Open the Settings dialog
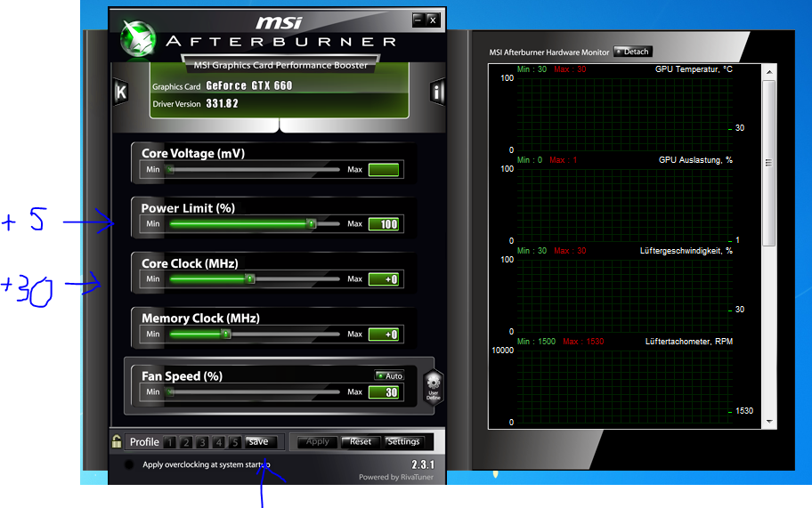812x508 pixels. click(403, 442)
